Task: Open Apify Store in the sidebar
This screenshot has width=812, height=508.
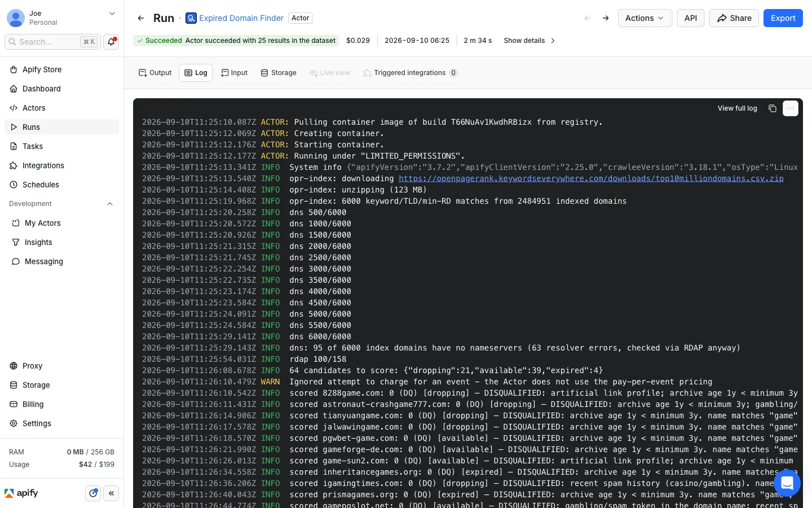Action: 61,69
